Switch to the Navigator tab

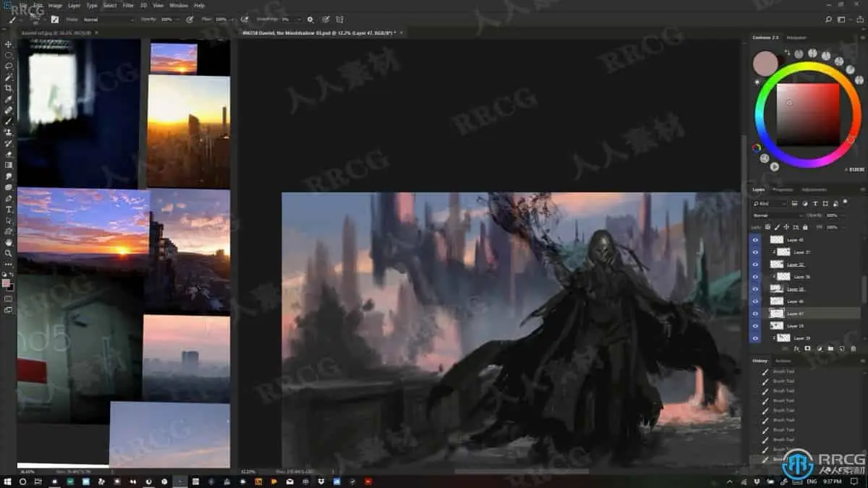(796, 38)
